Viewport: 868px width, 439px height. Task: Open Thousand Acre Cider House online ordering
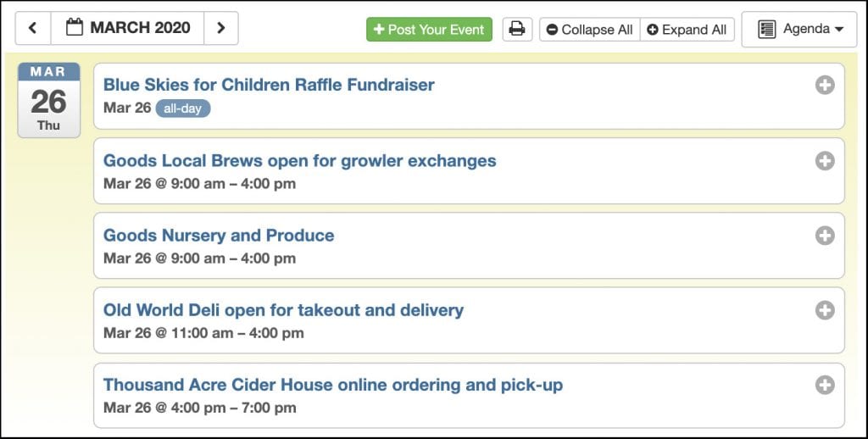[332, 385]
